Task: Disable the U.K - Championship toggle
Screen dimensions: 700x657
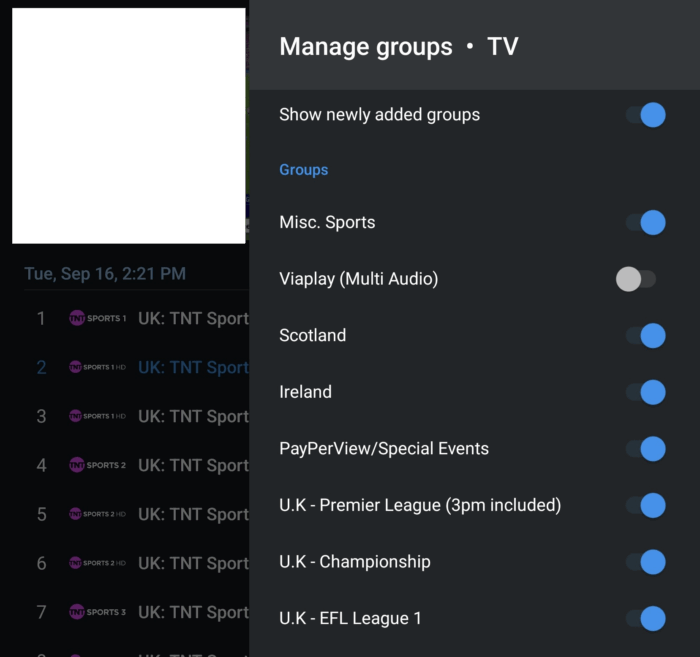Action: (x=645, y=562)
